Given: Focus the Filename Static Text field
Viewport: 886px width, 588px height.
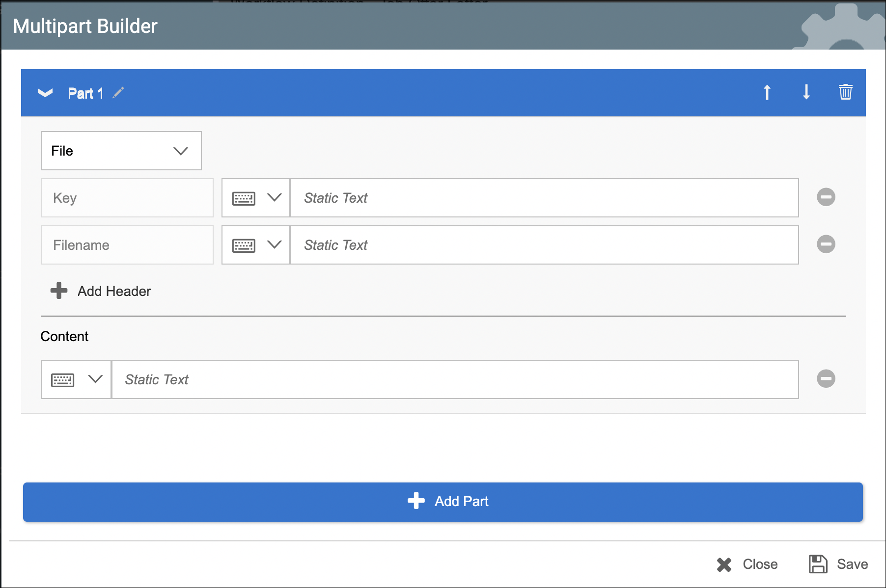Looking at the screenshot, I should [544, 245].
